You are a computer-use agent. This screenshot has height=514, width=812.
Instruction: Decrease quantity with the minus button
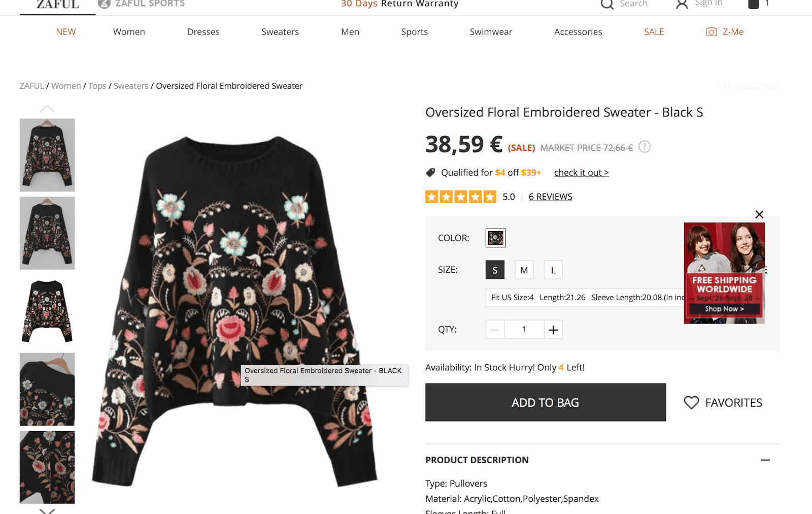(495, 330)
